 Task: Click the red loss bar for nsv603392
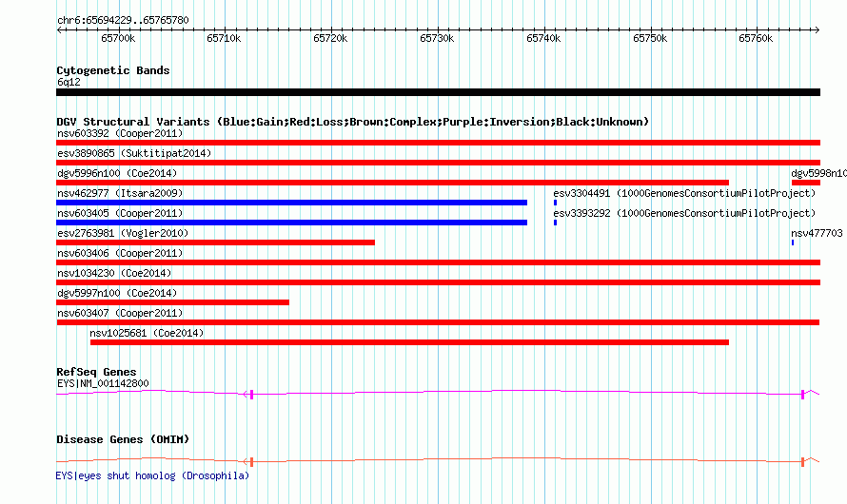pos(438,143)
